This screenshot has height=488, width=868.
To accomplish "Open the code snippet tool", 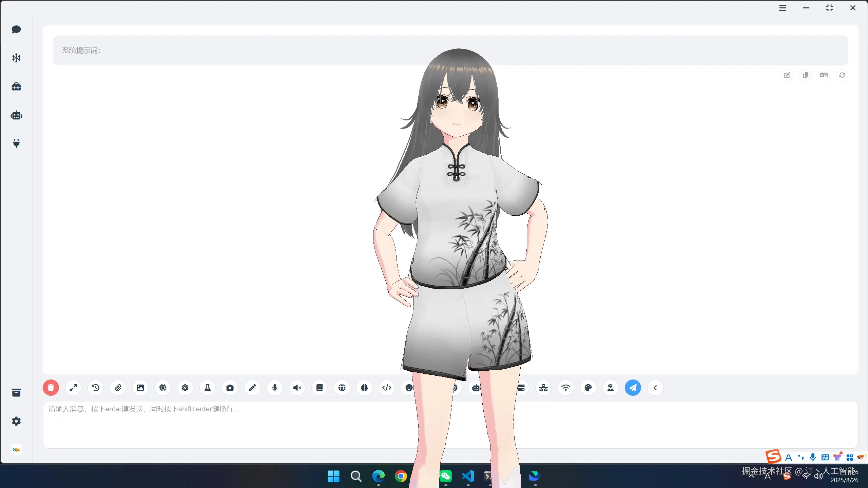I will tap(386, 388).
